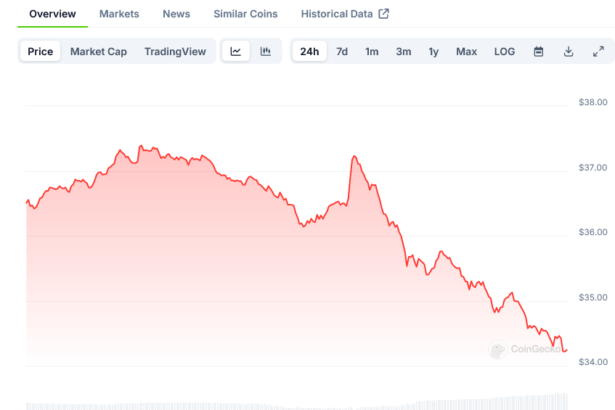The width and height of the screenshot is (615, 410).
Task: Show the Max time range
Action: [466, 51]
